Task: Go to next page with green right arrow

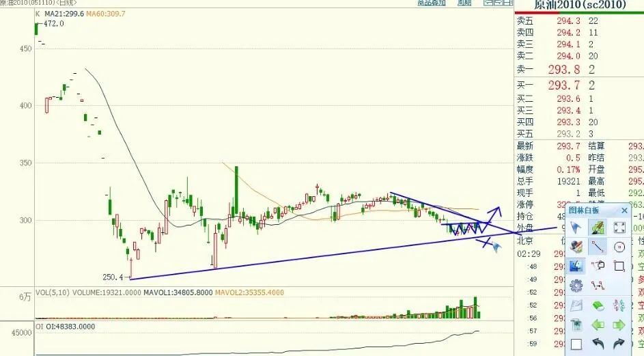Action: click(619, 325)
